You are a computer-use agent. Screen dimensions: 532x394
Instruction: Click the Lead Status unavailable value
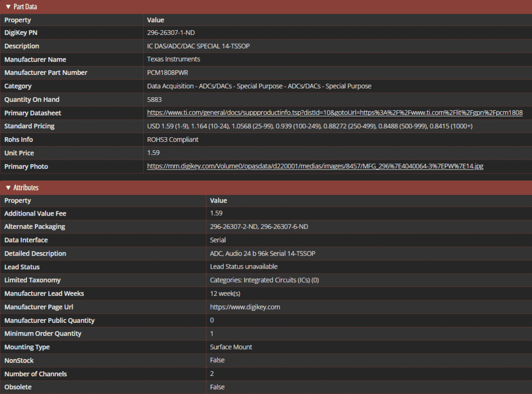244,267
